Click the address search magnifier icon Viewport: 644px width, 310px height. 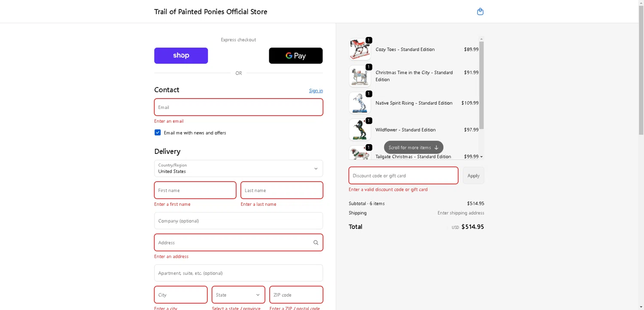316,243
